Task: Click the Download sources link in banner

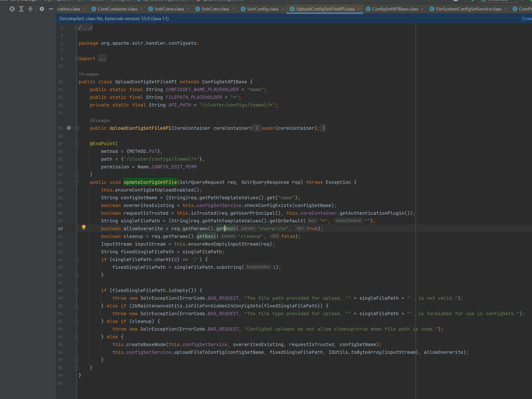Action: [x=527, y=18]
